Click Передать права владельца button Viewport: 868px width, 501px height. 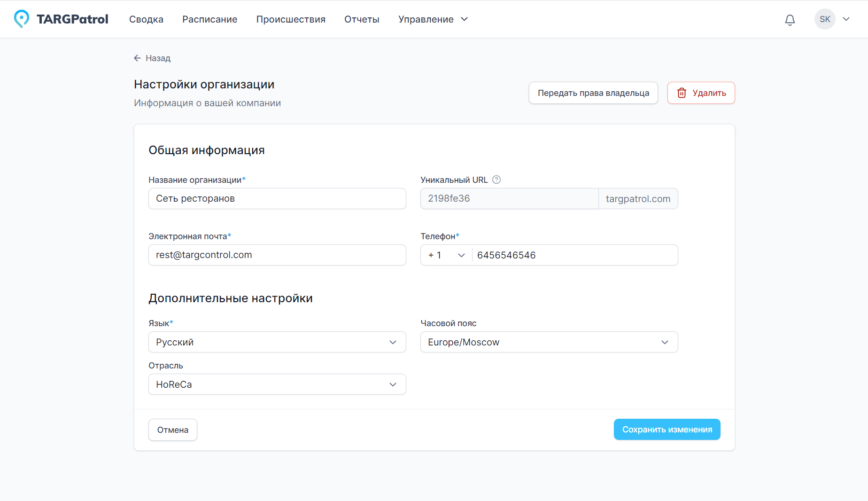pos(593,93)
